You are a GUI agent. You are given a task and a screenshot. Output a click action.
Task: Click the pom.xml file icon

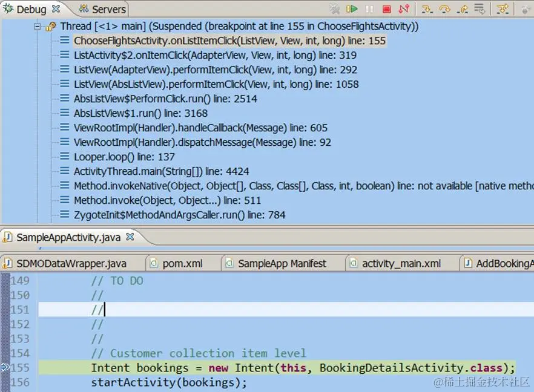pyautogui.click(x=154, y=263)
